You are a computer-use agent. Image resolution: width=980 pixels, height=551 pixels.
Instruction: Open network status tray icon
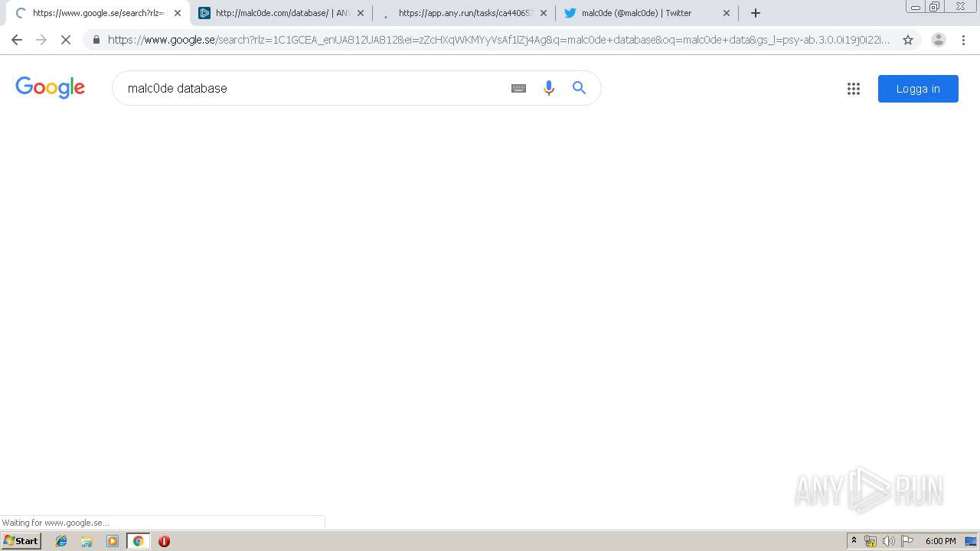tap(871, 541)
